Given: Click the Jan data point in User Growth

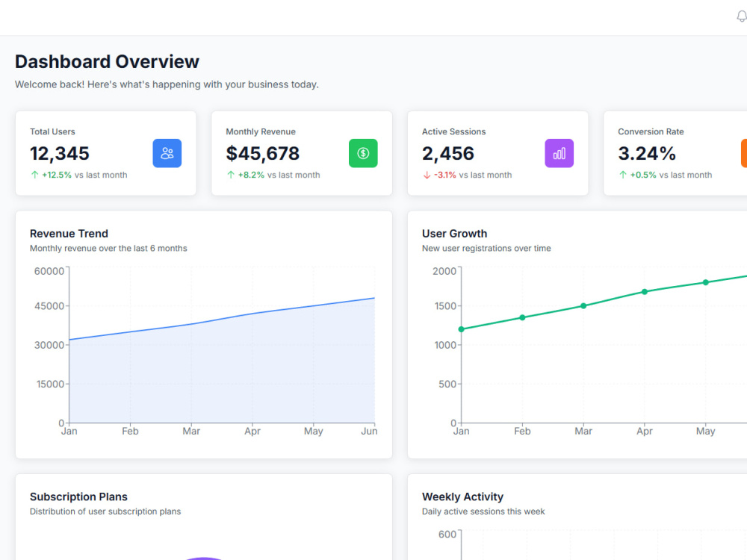Looking at the screenshot, I should click(x=461, y=329).
